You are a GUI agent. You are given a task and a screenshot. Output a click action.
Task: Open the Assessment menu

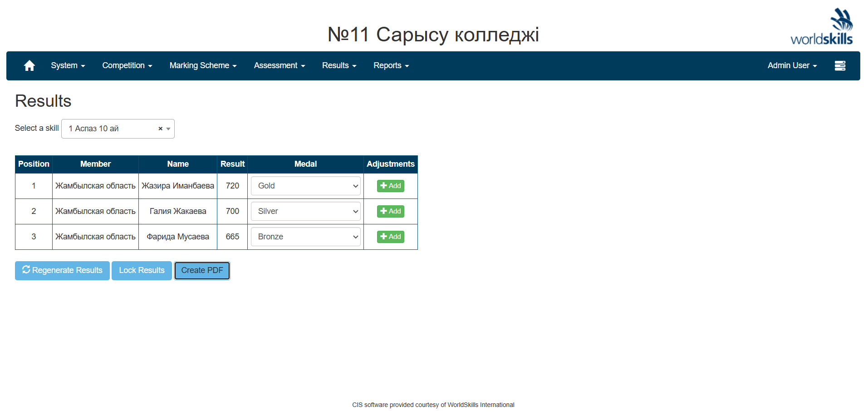(x=280, y=66)
